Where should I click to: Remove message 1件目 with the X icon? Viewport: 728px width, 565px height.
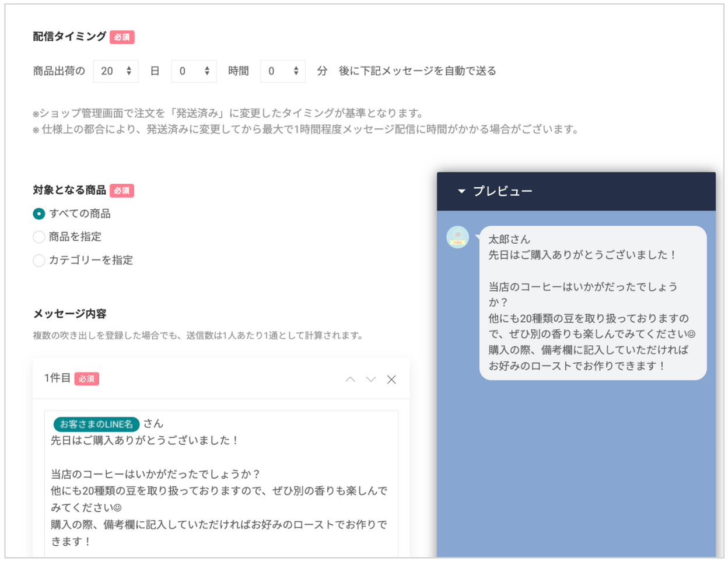click(391, 380)
